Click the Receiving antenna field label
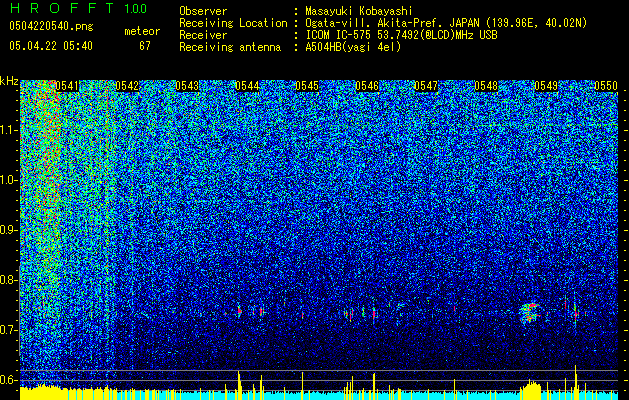629x400 pixels. tap(230, 47)
